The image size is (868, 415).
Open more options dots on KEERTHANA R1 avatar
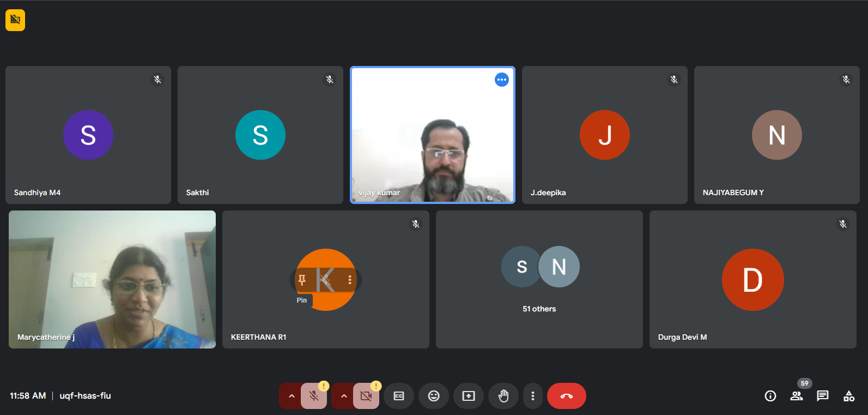click(x=350, y=280)
